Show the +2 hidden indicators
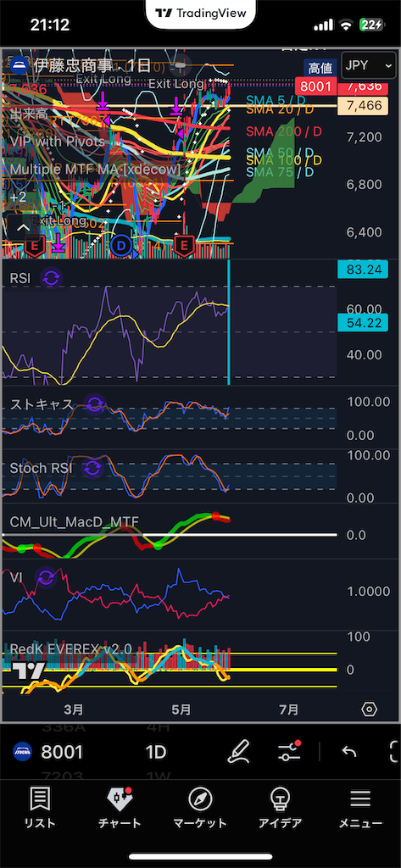This screenshot has height=868, width=401. pos(19,197)
